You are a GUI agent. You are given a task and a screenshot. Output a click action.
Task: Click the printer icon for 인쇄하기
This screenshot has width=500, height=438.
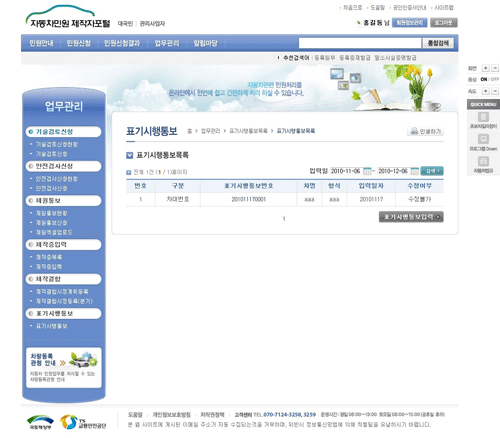414,131
